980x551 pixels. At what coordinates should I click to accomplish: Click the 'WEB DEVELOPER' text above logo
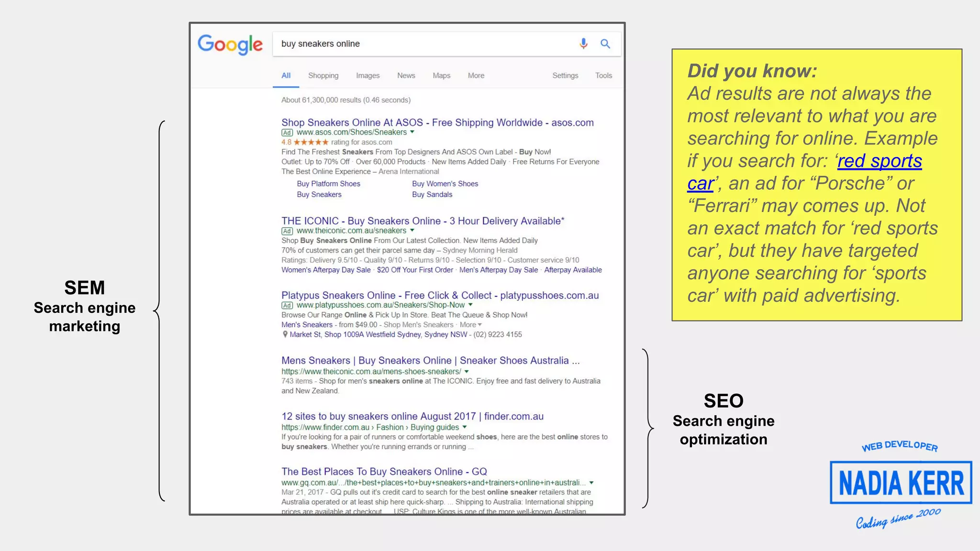tap(900, 446)
